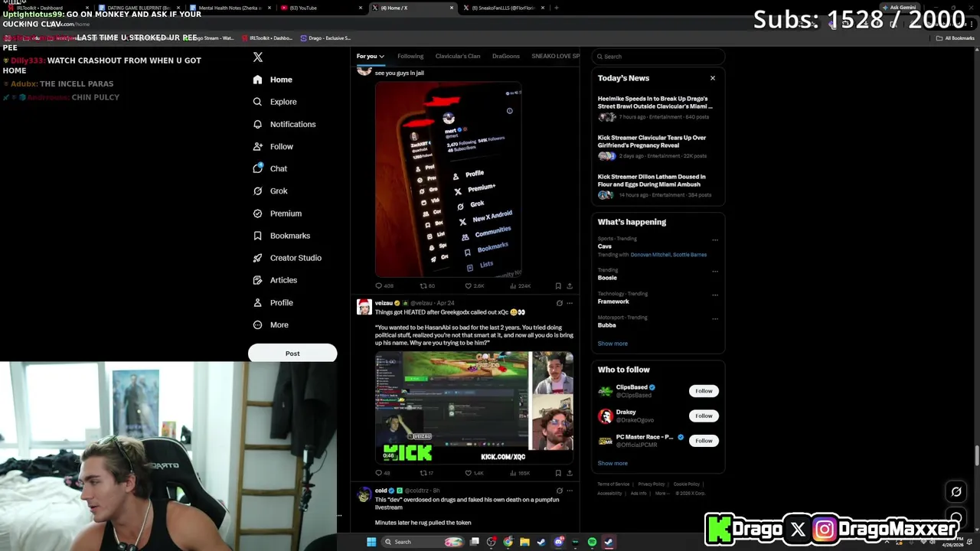Image resolution: width=980 pixels, height=551 pixels.
Task: Open the floating Grok button at bottom right
Action: 956,492
